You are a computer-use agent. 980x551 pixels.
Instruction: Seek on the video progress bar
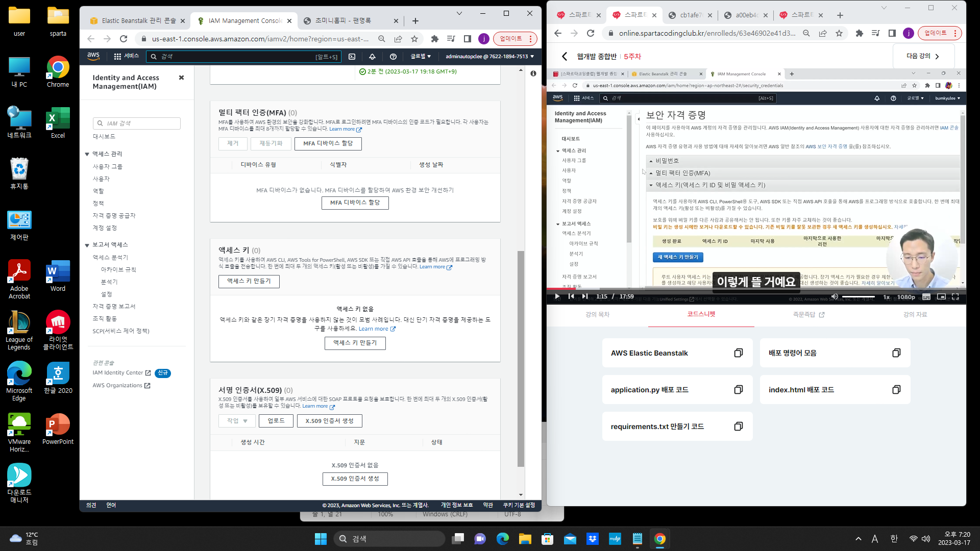(756, 289)
